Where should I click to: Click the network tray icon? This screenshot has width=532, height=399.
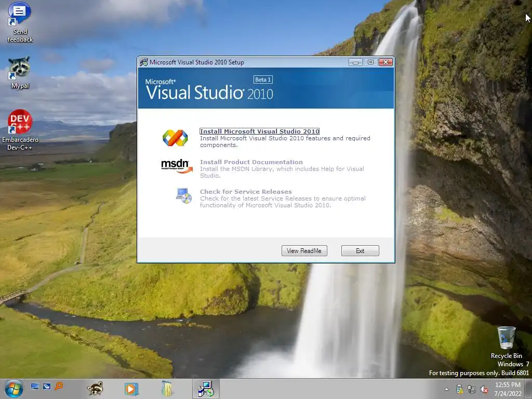click(x=472, y=389)
